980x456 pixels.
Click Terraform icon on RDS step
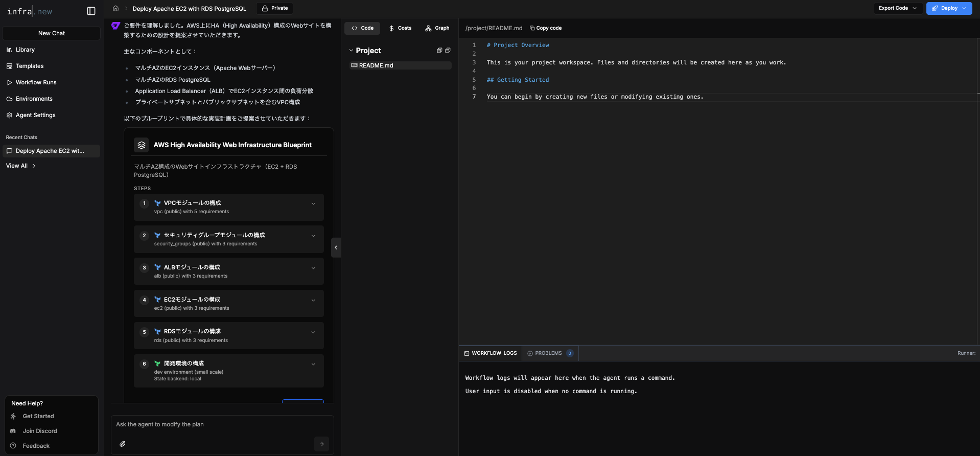[157, 332]
